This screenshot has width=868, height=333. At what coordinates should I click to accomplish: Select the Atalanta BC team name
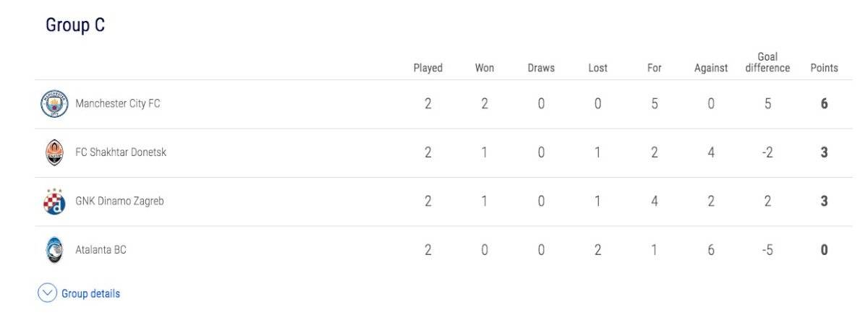click(101, 250)
